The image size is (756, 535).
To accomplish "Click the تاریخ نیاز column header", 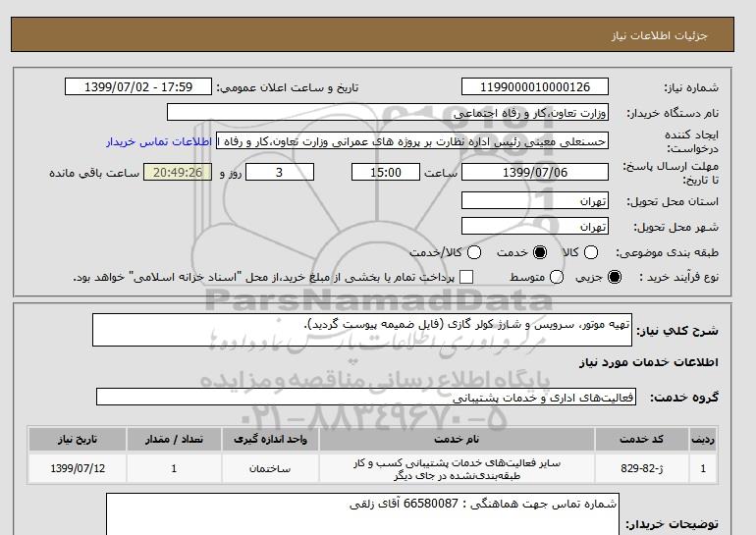I will coord(78,439).
